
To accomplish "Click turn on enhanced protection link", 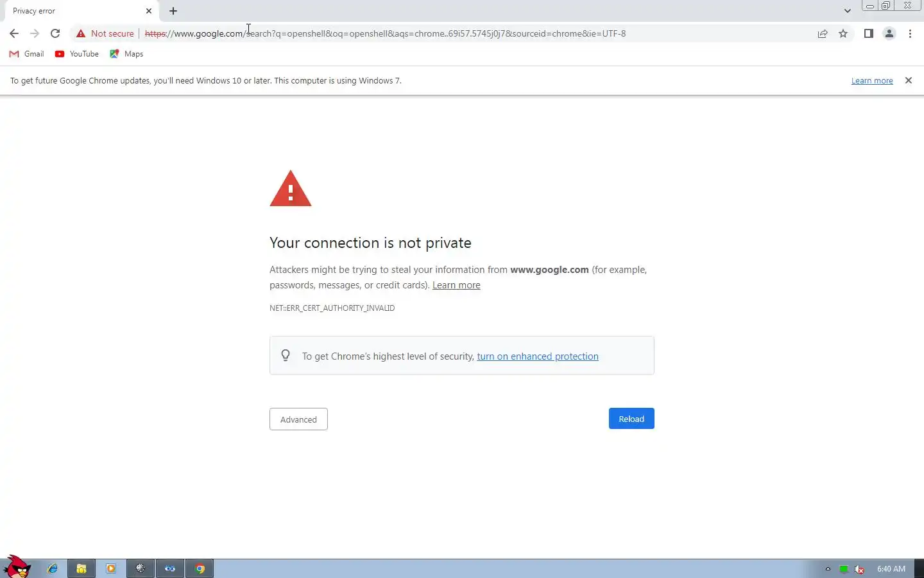I will [538, 356].
